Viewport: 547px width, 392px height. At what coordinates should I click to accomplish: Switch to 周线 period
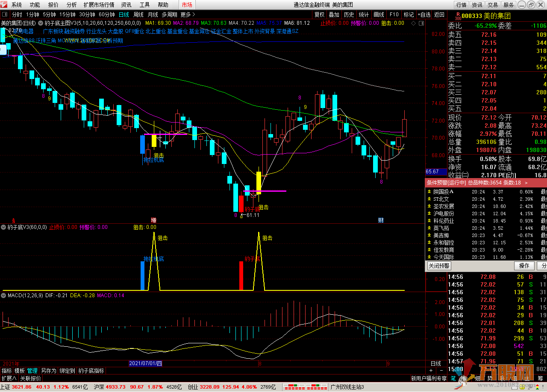[138, 15]
